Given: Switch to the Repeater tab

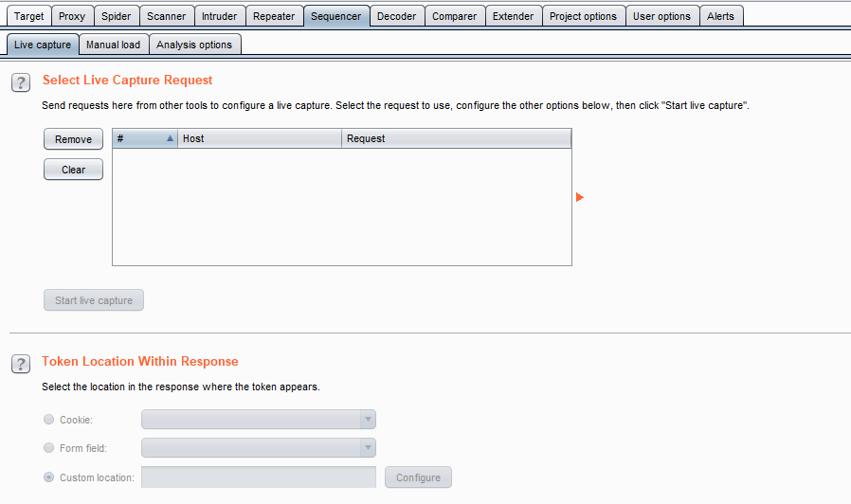Looking at the screenshot, I should click(x=274, y=16).
